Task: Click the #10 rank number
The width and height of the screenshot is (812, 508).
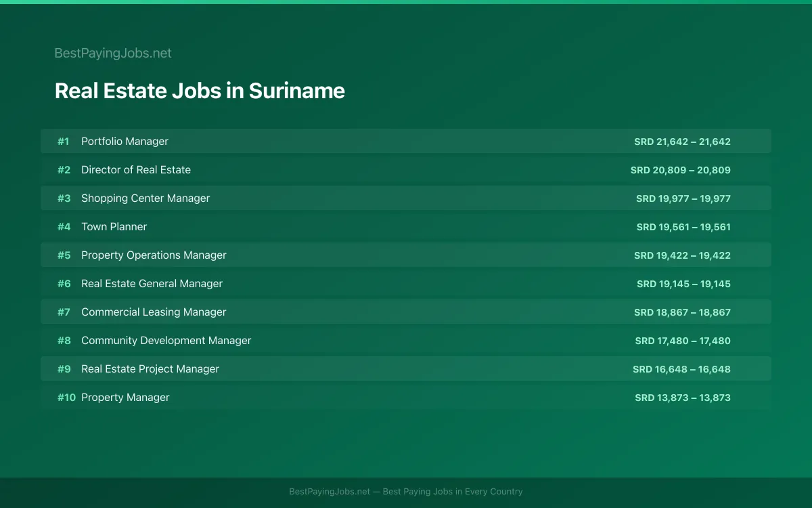Action: [66, 398]
